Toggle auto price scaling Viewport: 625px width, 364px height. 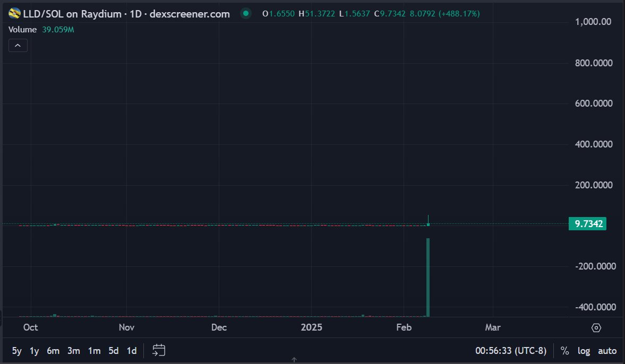tap(607, 351)
